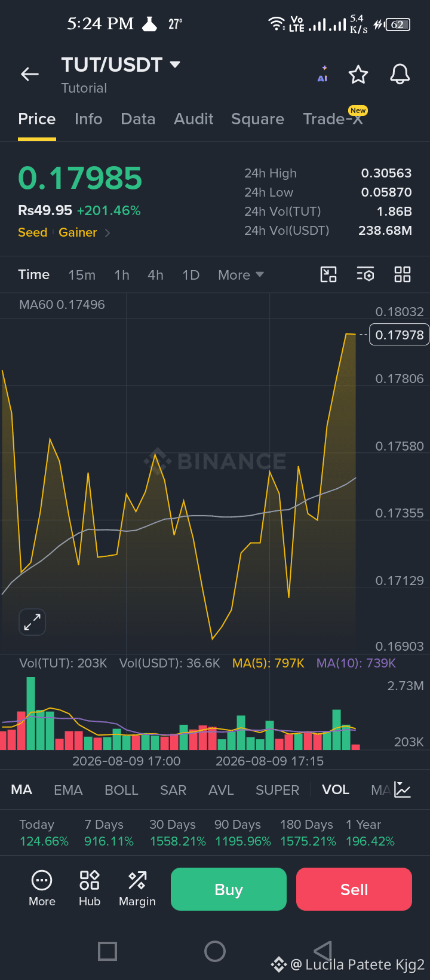Tap the 24h Low value 0.05870
This screenshot has width=430, height=980.
coord(386,192)
